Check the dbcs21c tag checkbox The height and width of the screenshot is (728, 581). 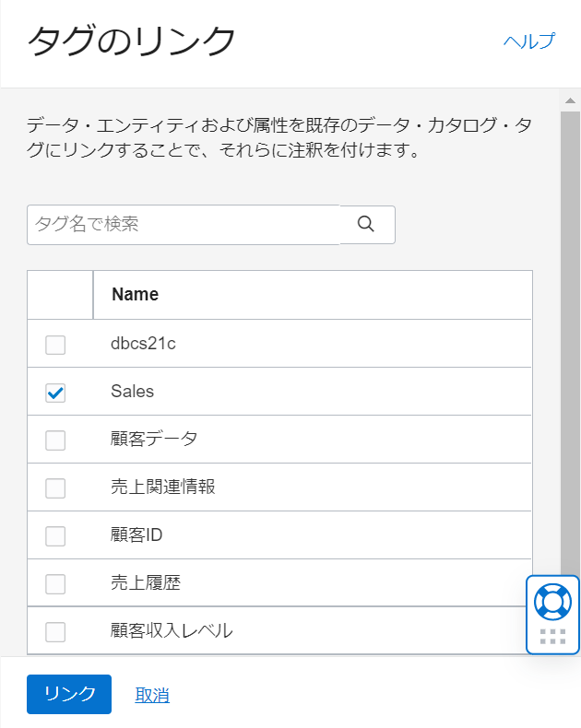point(55,345)
